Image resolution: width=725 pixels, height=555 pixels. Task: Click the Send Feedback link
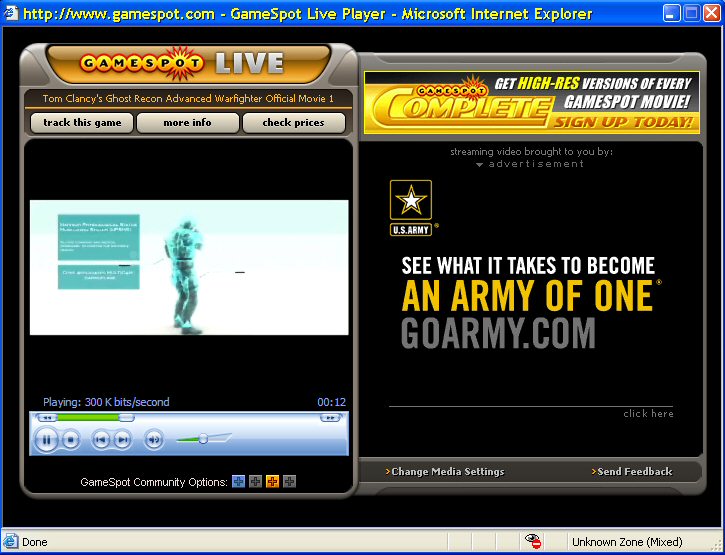(x=632, y=472)
